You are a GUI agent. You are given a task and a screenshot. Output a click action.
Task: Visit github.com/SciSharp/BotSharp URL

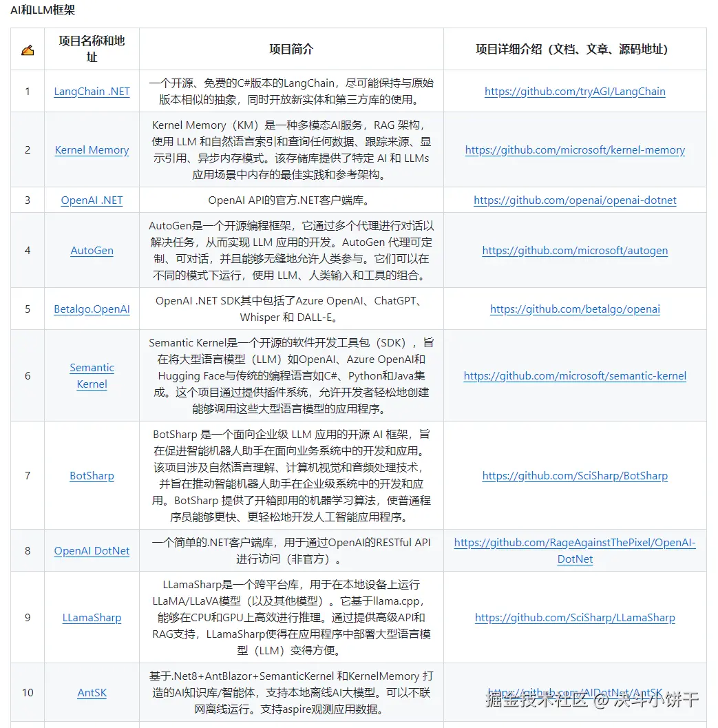tap(575, 475)
